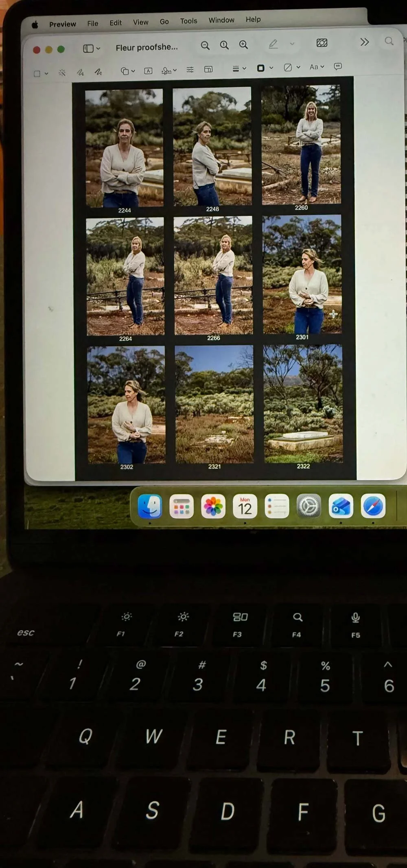The image size is (407, 868).
Task: Open the Text Style Aa dropdown
Action: (317, 67)
